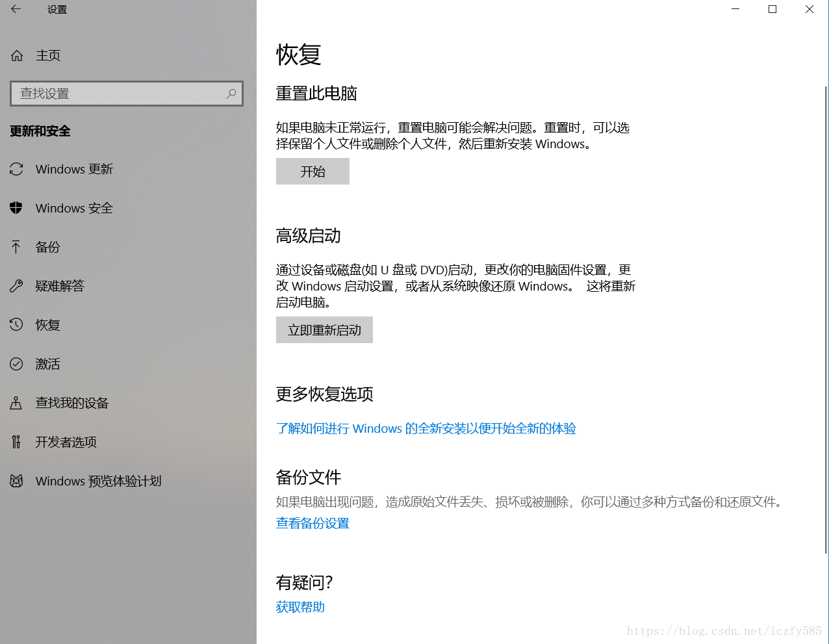Open Windows 更新 settings page

click(x=74, y=169)
